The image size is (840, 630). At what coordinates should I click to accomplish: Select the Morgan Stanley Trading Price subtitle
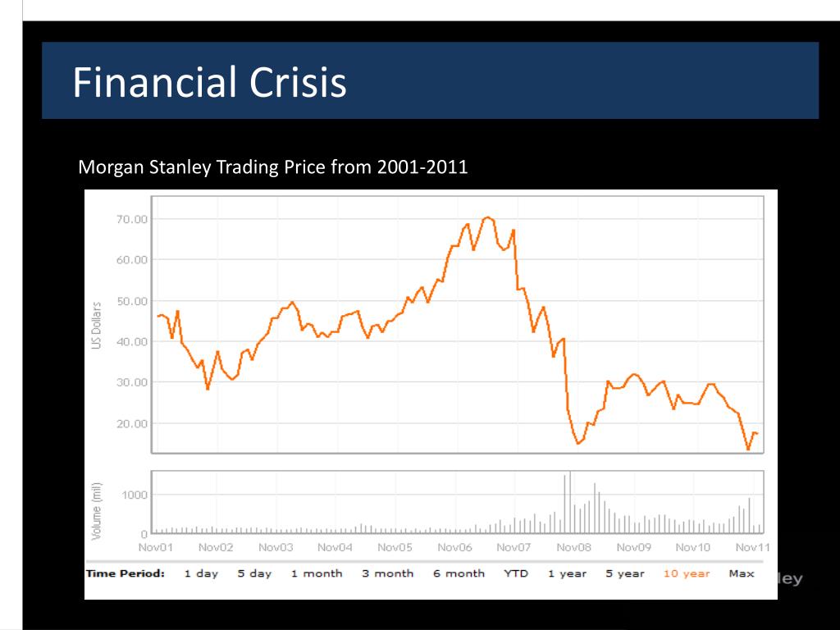tap(272, 167)
